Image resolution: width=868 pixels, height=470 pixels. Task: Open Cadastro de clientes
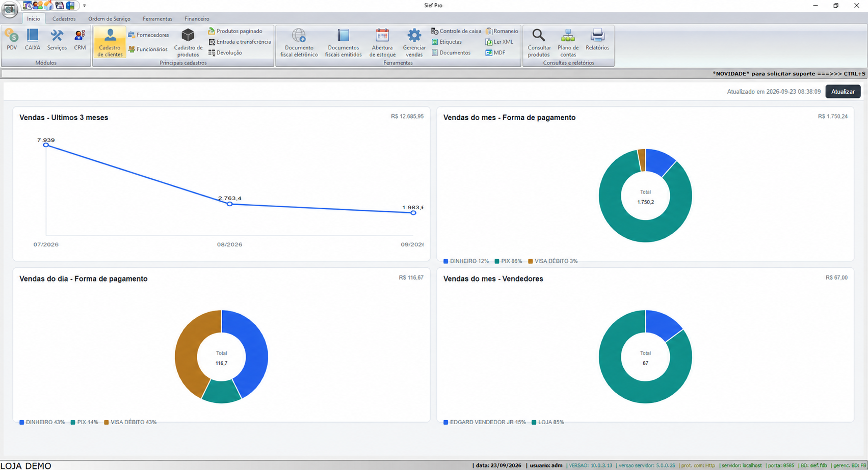[x=110, y=42]
